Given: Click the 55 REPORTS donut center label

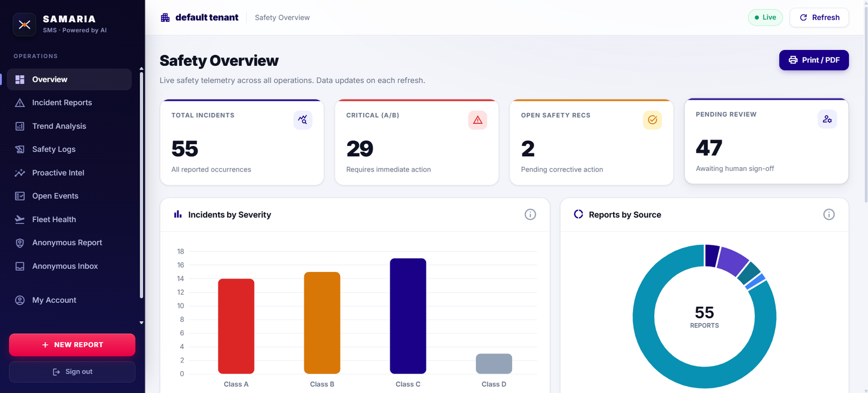Looking at the screenshot, I should coord(705,317).
